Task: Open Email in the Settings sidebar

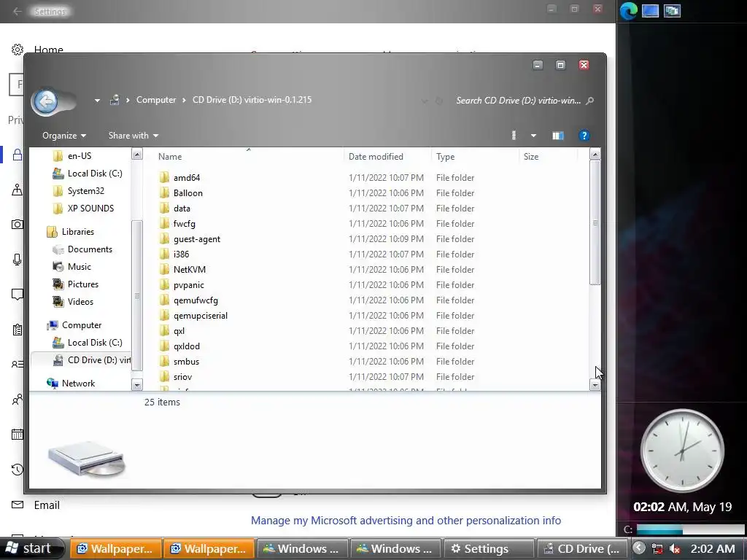Action: (47, 505)
